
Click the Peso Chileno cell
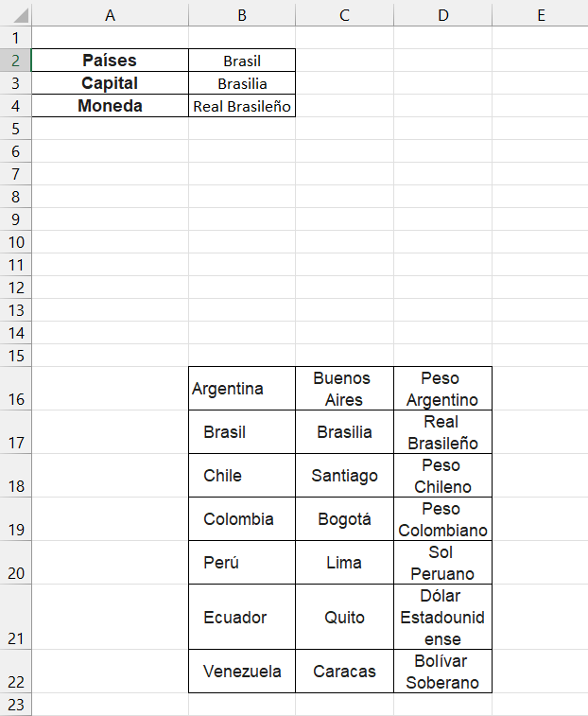pyautogui.click(x=442, y=476)
